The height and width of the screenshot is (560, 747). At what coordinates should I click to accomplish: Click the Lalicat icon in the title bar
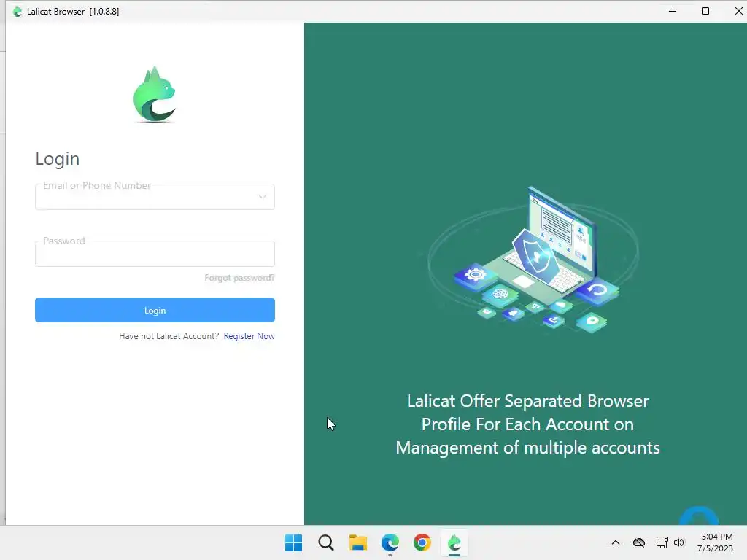18,12
